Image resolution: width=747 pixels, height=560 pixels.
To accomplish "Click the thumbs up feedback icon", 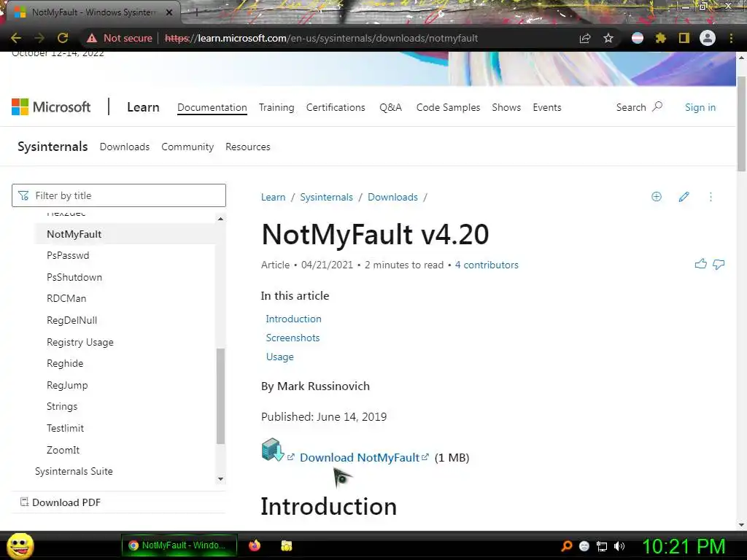I will coord(700,264).
